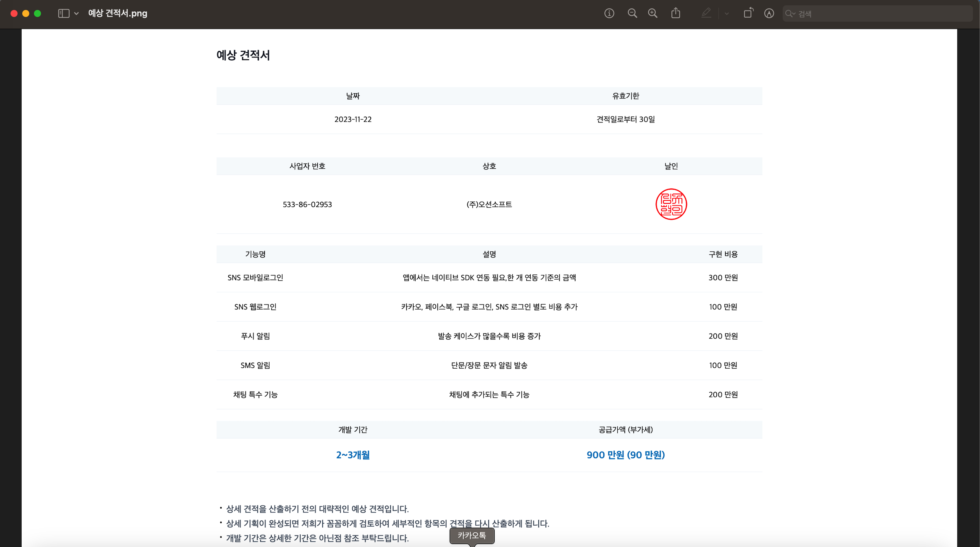
Task: Toggle the sidebar visibility
Action: click(x=63, y=13)
